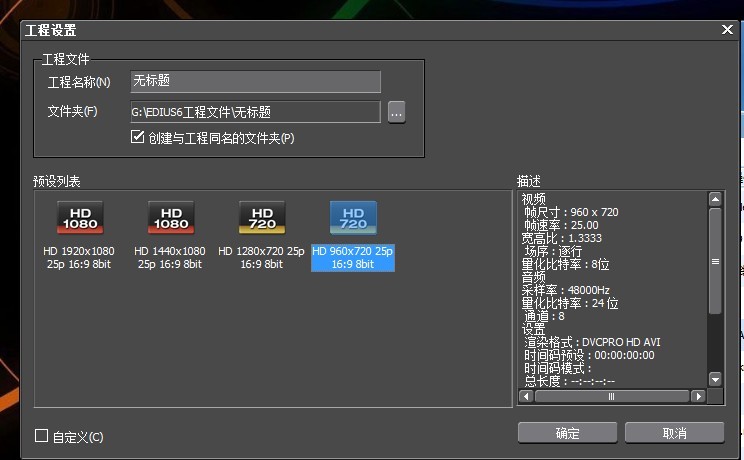Image resolution: width=744 pixels, height=460 pixels.
Task: Click the 量化比特率: 24 位 line
Action: coord(569,303)
